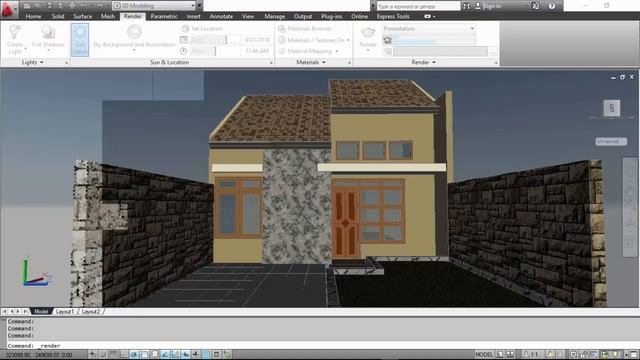Click Workspace Switching gear in status bar
The image size is (640, 360).
(x=573, y=355)
